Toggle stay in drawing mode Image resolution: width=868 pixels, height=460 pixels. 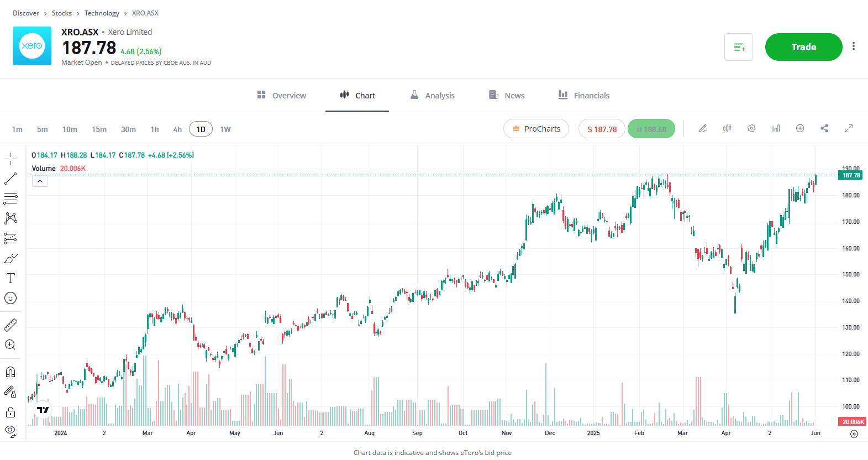[10, 392]
